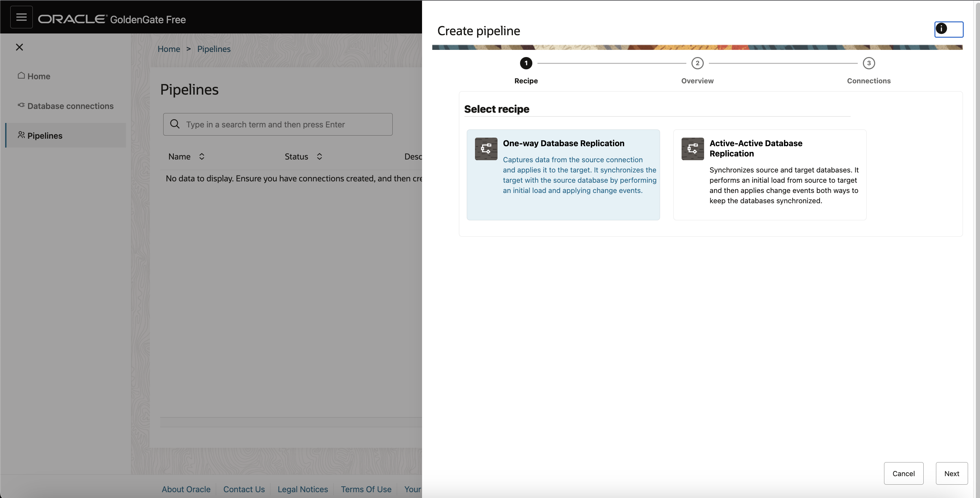Open the Home breadcrumb link
Image resolution: width=980 pixels, height=498 pixels.
[169, 49]
